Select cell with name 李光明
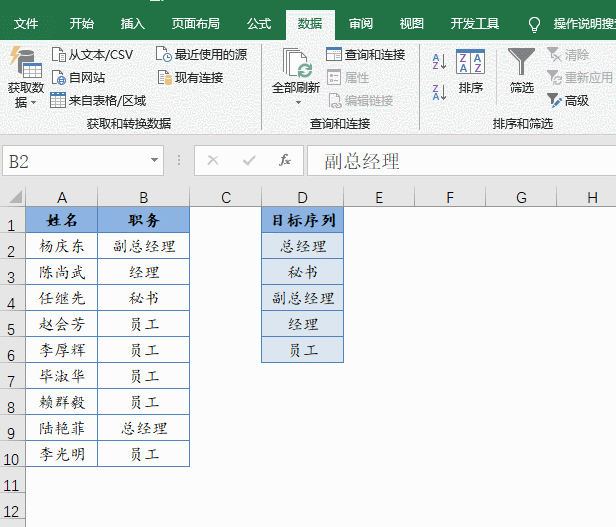616x527 pixels. [62, 454]
